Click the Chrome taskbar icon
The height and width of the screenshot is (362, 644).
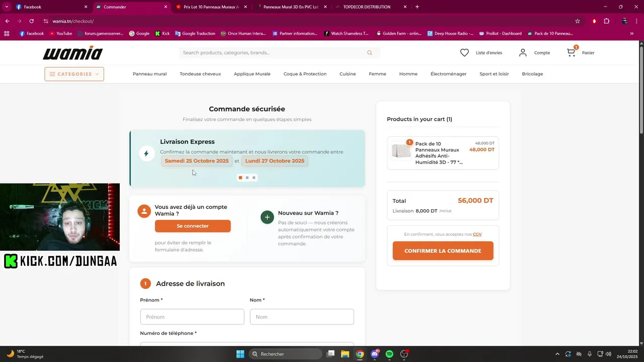360,354
